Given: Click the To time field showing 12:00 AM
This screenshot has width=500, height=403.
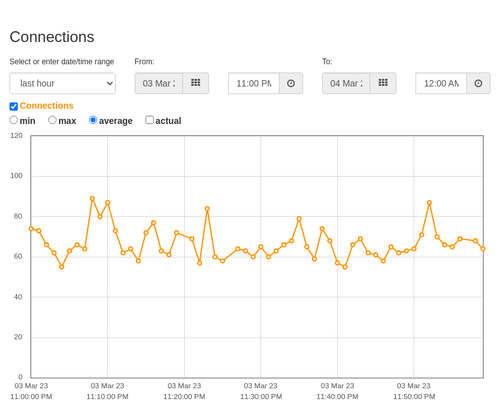Looking at the screenshot, I should [x=441, y=83].
